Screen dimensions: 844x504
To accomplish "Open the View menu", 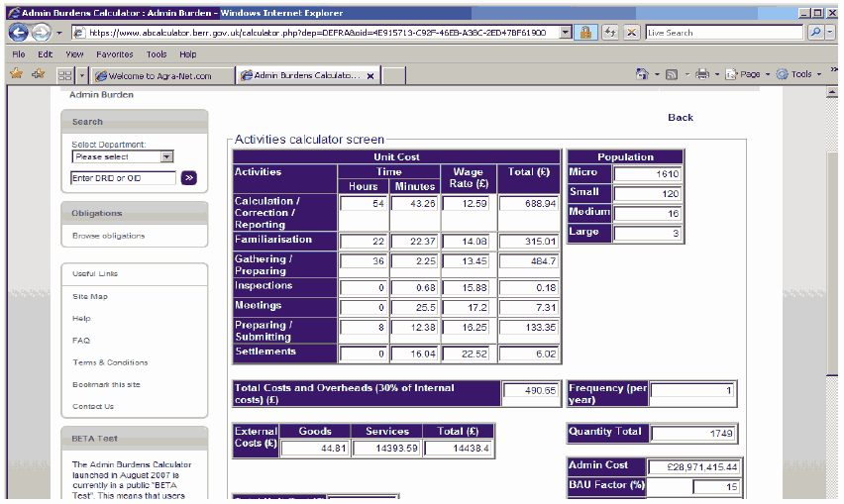I will tap(74, 54).
